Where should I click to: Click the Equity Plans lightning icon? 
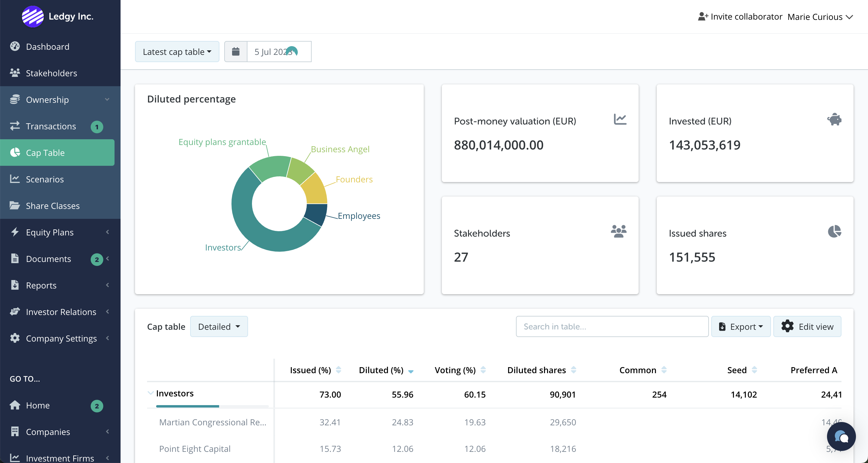coord(15,232)
